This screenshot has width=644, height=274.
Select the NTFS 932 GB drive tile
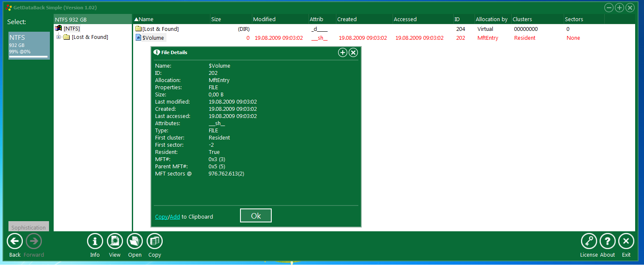[x=29, y=46]
